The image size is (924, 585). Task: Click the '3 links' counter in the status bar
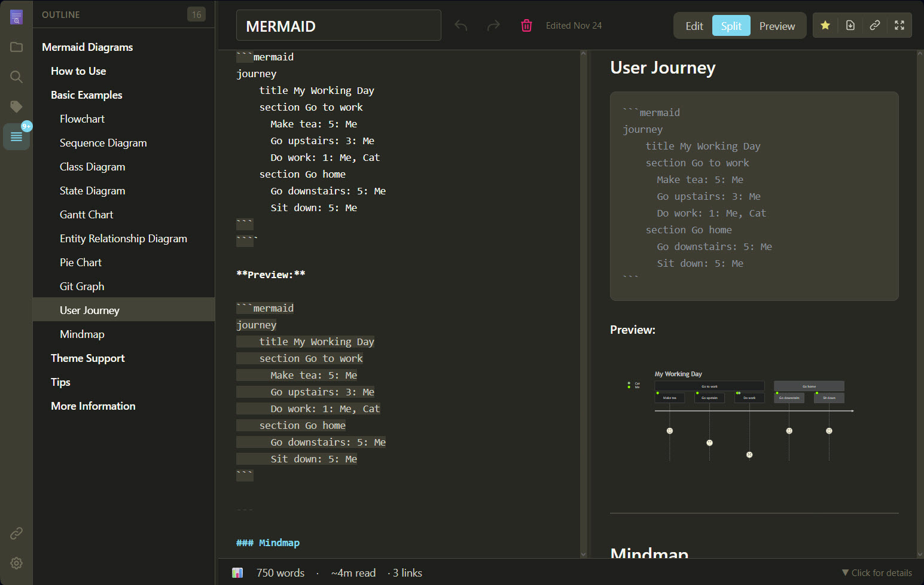(x=405, y=572)
